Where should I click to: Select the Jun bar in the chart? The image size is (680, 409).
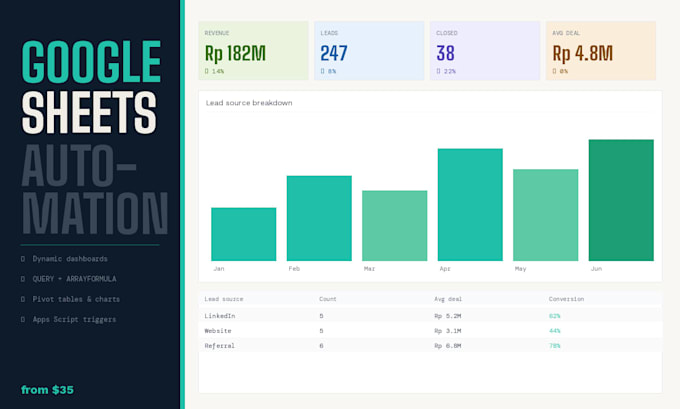[x=621, y=200]
